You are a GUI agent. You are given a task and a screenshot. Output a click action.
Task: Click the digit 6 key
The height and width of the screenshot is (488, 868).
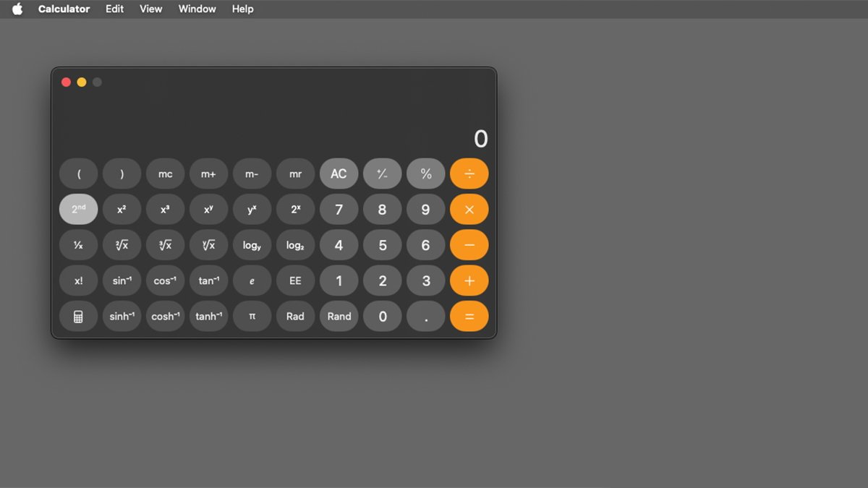[425, 245]
